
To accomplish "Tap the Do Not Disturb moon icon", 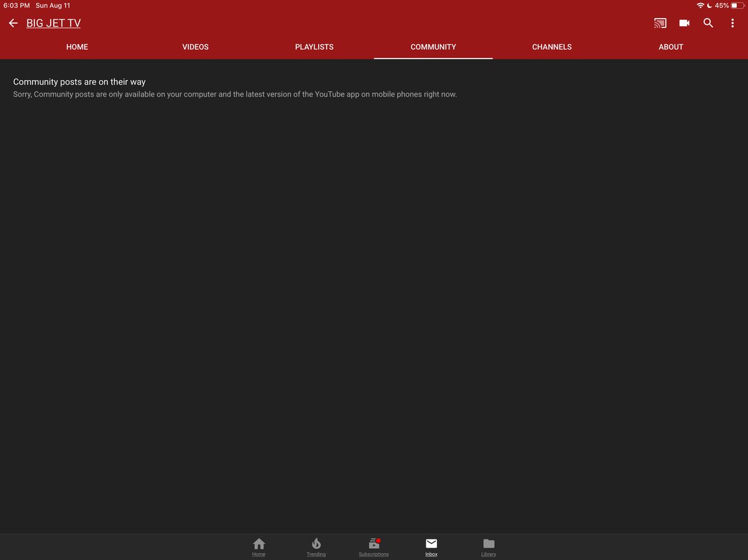I will click(709, 5).
